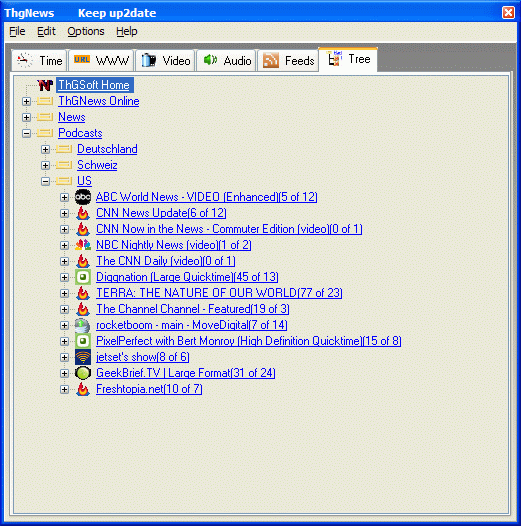Image resolution: width=521 pixels, height=526 pixels.
Task: Click the green icon beside Diggnation
Action: tap(83, 277)
